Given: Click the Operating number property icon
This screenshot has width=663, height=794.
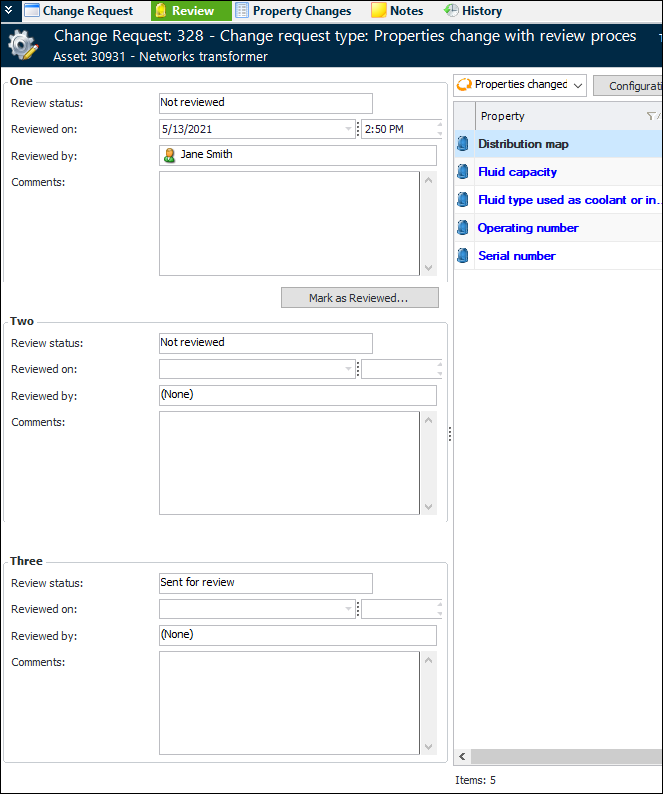Looking at the screenshot, I should coord(463,228).
